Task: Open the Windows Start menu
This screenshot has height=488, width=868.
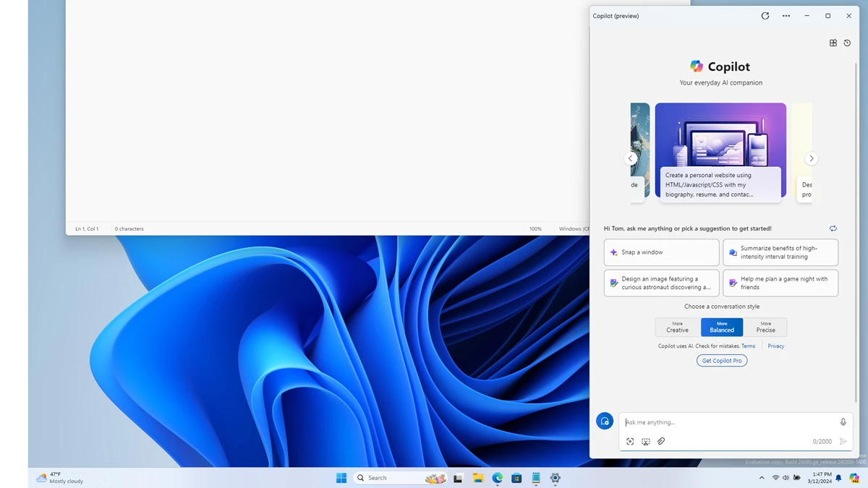Action: click(341, 478)
